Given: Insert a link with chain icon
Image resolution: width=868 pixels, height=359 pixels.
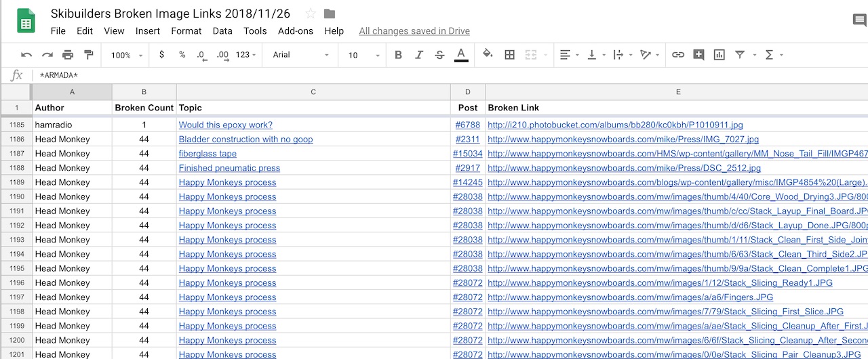Looking at the screenshot, I should 678,55.
